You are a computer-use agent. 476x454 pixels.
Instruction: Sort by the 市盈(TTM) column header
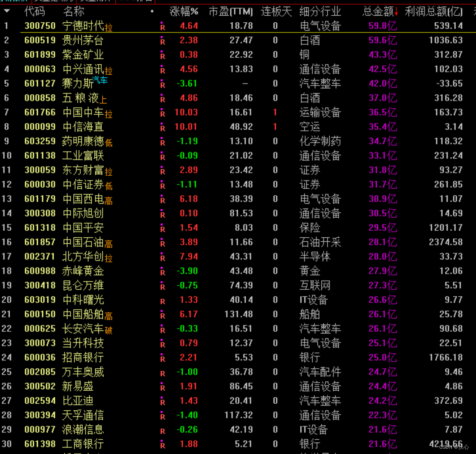point(231,11)
